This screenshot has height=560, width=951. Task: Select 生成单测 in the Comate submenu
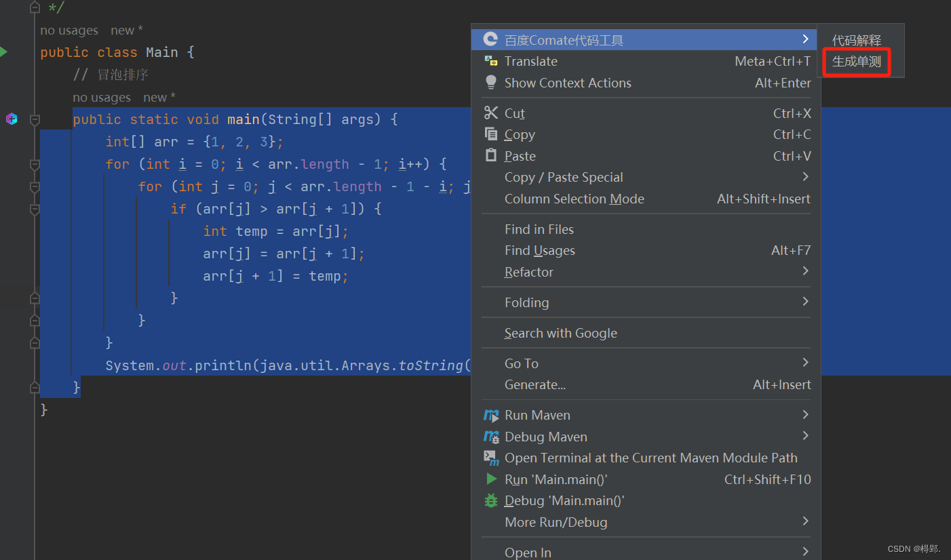click(x=856, y=62)
